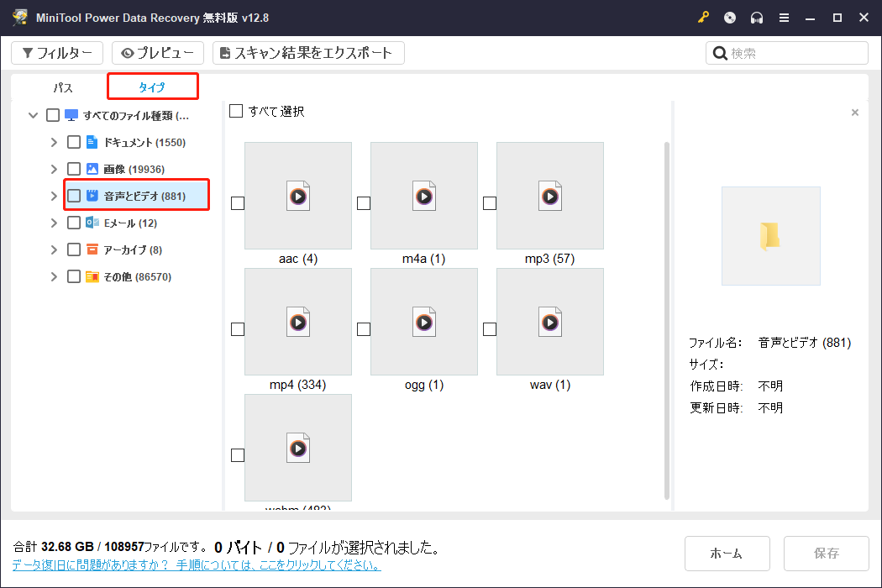This screenshot has height=588, width=882.
Task: Collapse すべてのファイル種類 in the tree
Action: point(33,115)
